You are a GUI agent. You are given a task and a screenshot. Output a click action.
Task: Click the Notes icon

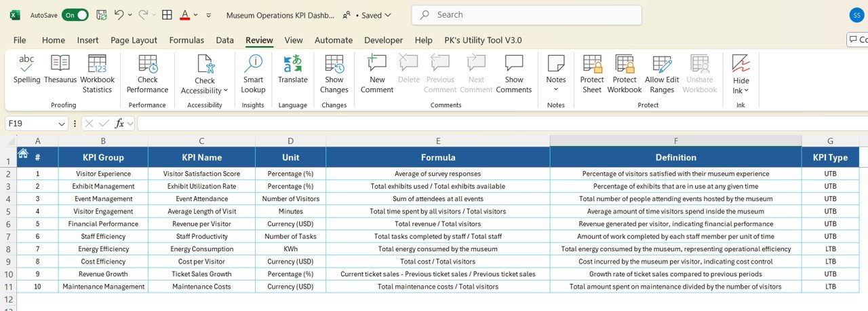tap(556, 65)
